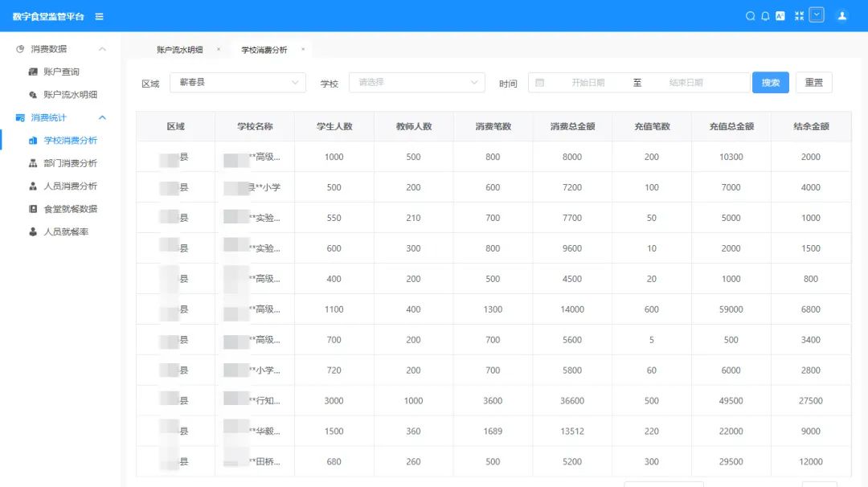This screenshot has width=868, height=487.
Task: Click the 开始日期 input field
Action: coord(588,83)
